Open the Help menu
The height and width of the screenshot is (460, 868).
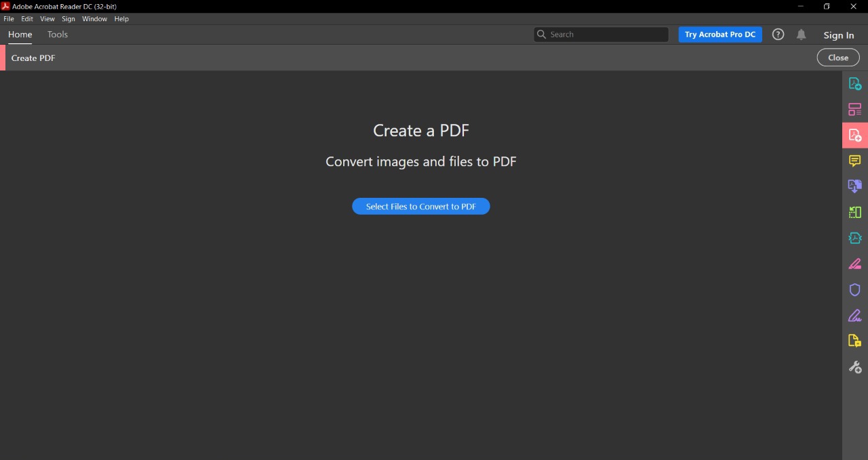(x=121, y=19)
